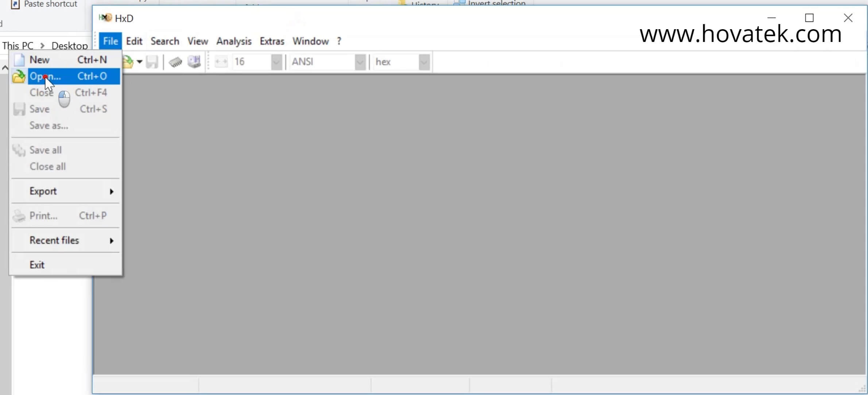The width and height of the screenshot is (868, 395).
Task: Open the ANSI character set dropdown
Action: tap(360, 62)
